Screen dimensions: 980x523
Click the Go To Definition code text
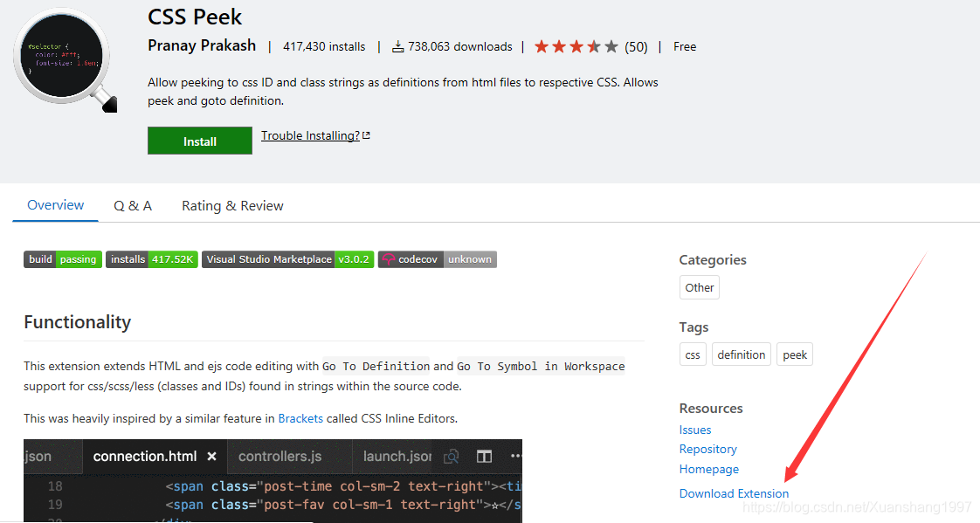(x=376, y=366)
